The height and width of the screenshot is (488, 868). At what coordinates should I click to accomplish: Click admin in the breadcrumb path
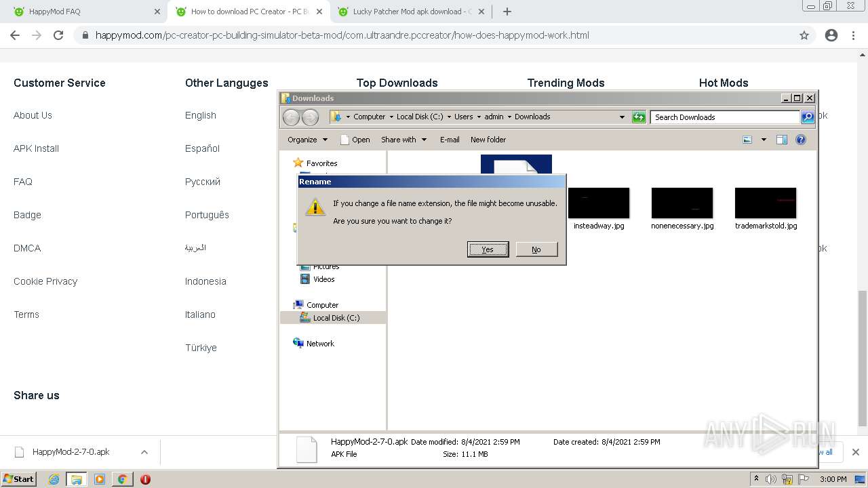494,117
